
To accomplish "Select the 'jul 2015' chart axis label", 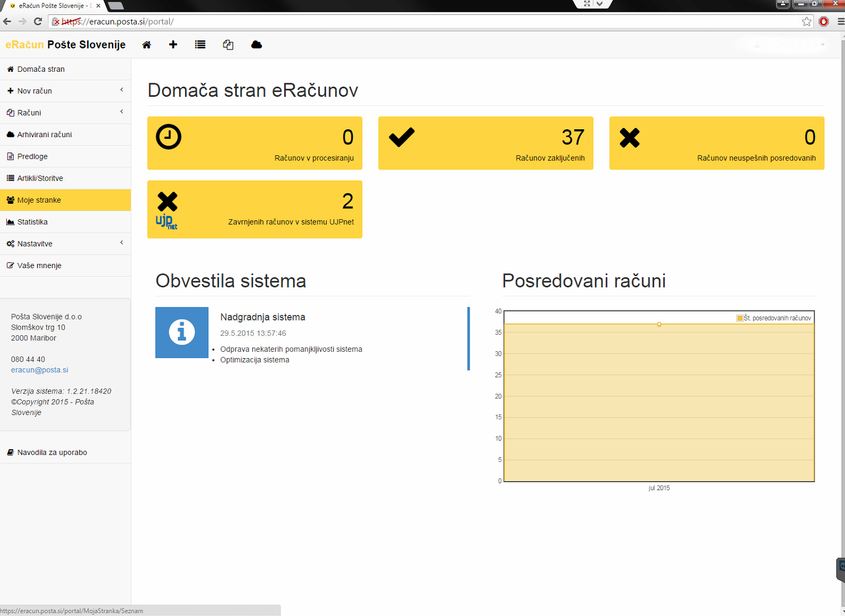I will [x=659, y=488].
